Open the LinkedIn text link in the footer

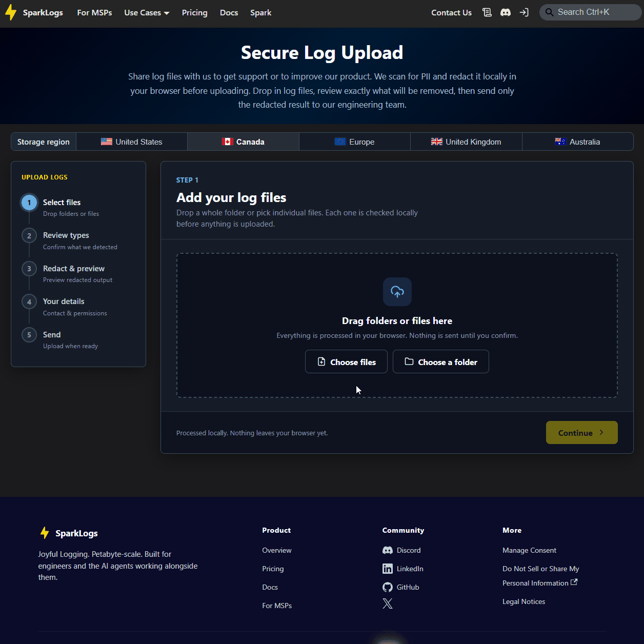(x=410, y=569)
